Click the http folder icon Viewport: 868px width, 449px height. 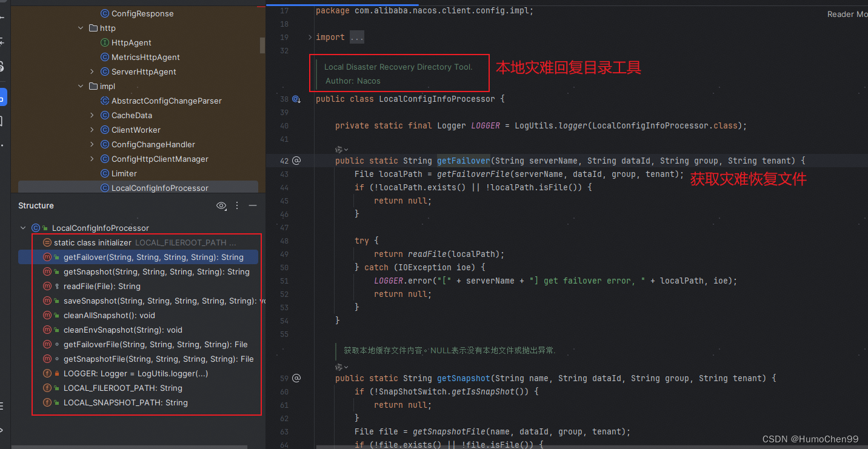[x=93, y=28]
